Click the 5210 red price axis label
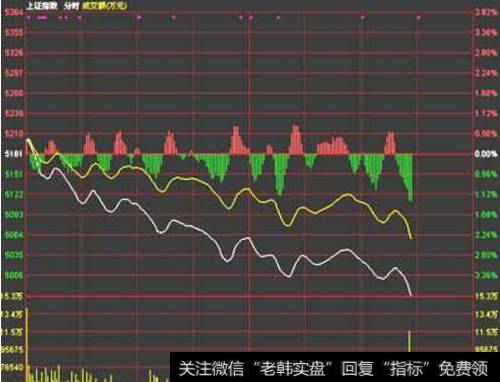This screenshot has width=500, height=382. tap(14, 134)
